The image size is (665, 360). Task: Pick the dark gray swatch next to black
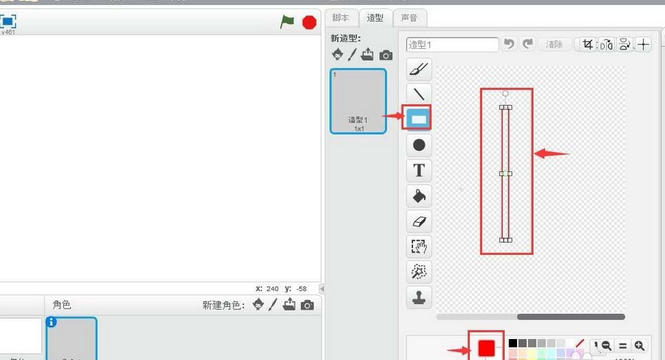[x=522, y=343]
